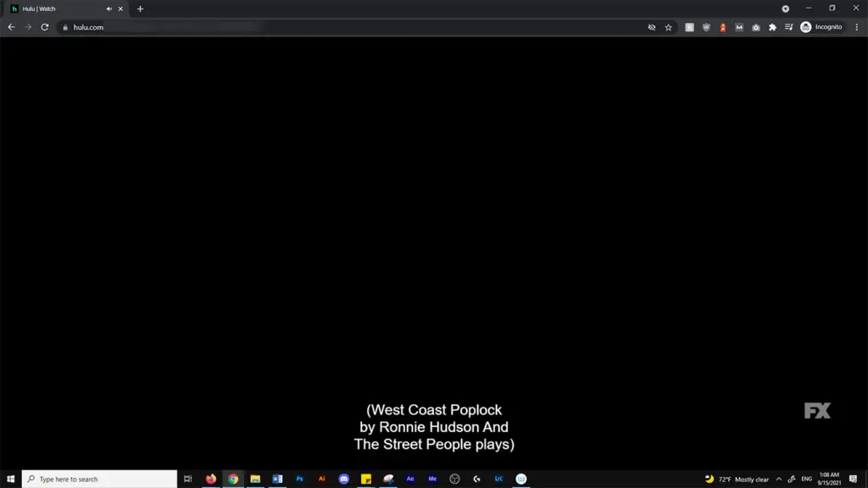
Task: Open Sticky Notes from the taskbar
Action: coord(366,480)
